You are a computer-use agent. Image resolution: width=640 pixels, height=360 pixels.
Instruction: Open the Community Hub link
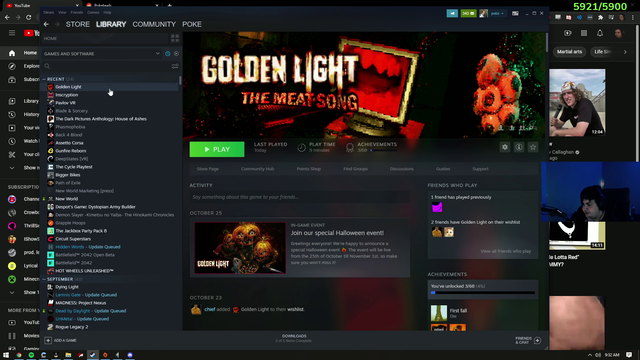(258, 169)
